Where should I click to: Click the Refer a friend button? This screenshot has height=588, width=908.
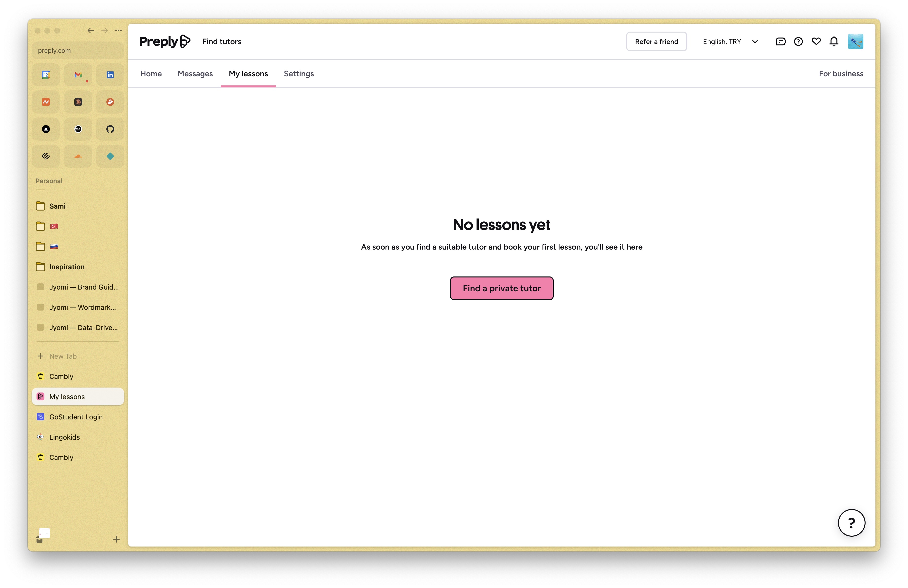tap(656, 41)
